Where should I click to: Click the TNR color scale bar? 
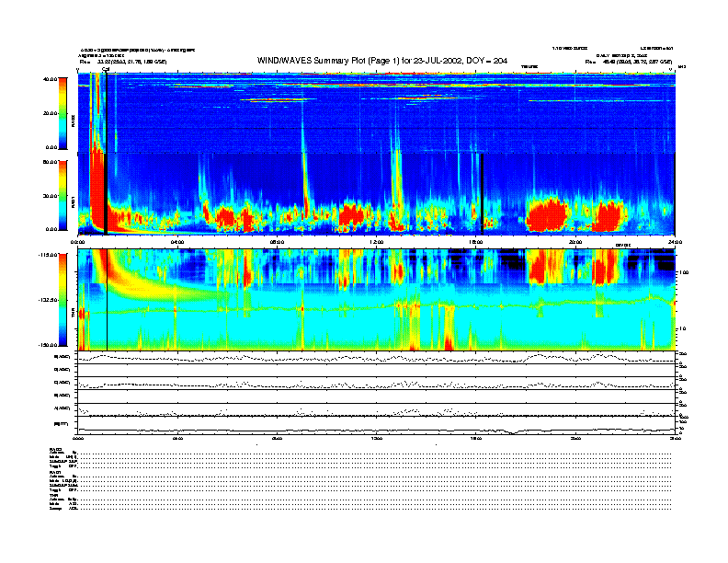(63, 300)
